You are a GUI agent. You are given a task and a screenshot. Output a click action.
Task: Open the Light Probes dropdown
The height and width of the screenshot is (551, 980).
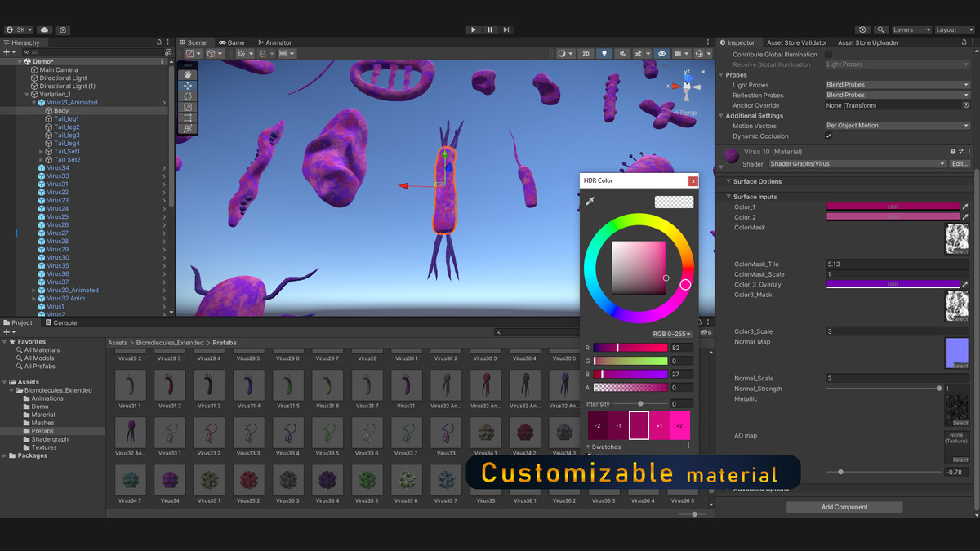898,85
